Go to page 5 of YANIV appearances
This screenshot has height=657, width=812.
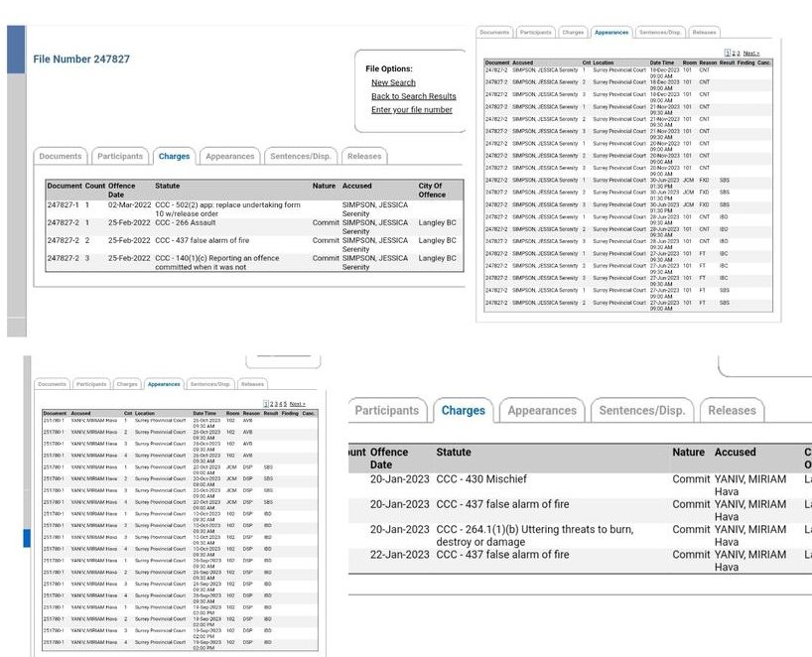click(x=286, y=404)
